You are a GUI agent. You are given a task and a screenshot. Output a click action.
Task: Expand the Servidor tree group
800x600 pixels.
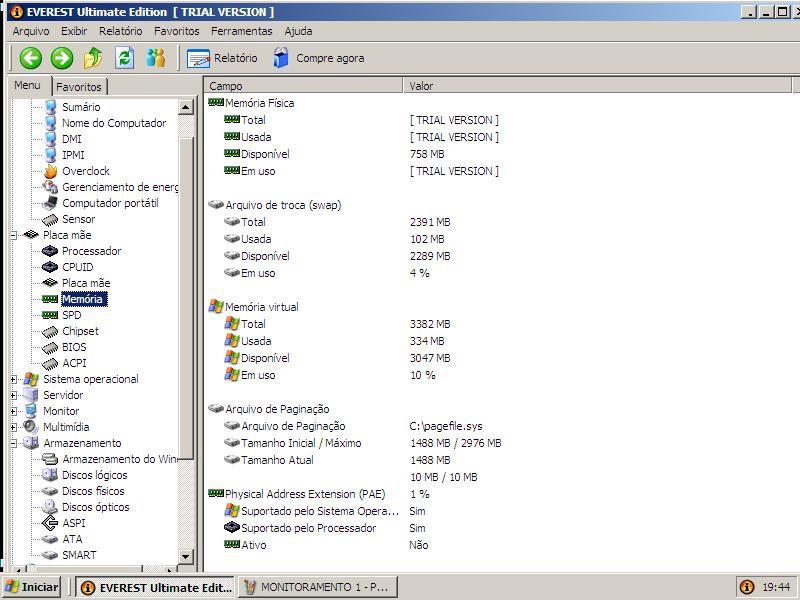pyautogui.click(x=14, y=395)
